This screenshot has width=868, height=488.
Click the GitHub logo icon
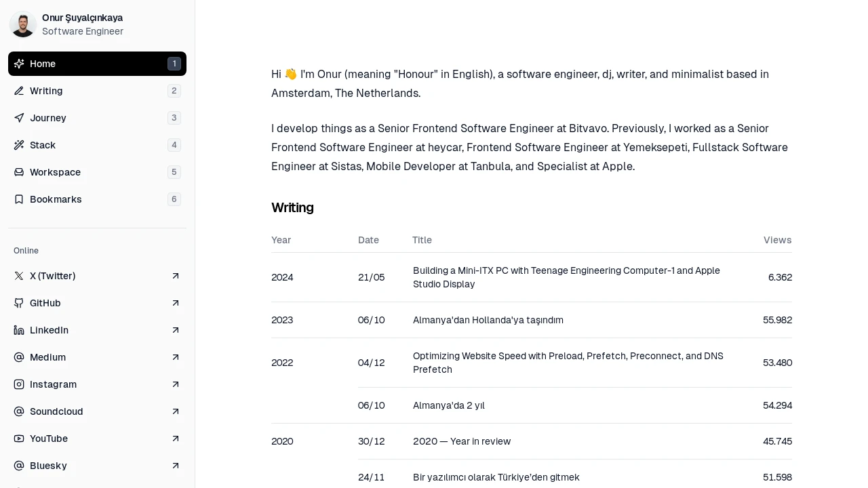pyautogui.click(x=19, y=303)
